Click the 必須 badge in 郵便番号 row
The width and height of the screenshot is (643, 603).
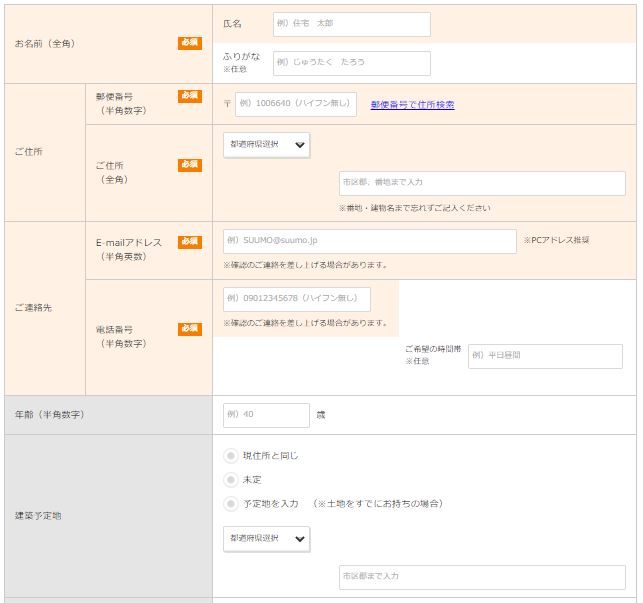point(190,96)
